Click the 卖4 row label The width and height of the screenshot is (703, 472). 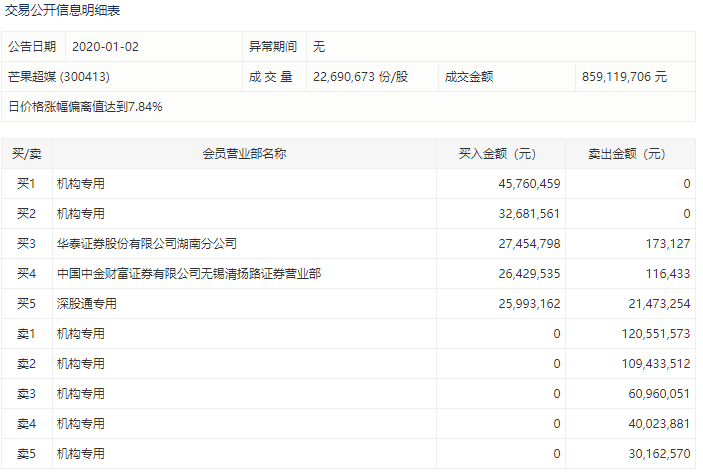click(x=26, y=424)
